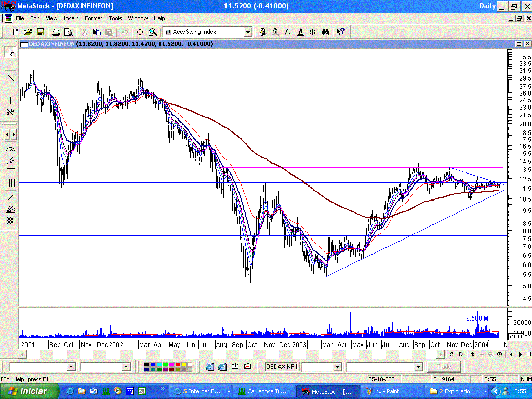532x399 pixels.
Task: Click the x1000 volume scale label
Action: [x=515, y=337]
